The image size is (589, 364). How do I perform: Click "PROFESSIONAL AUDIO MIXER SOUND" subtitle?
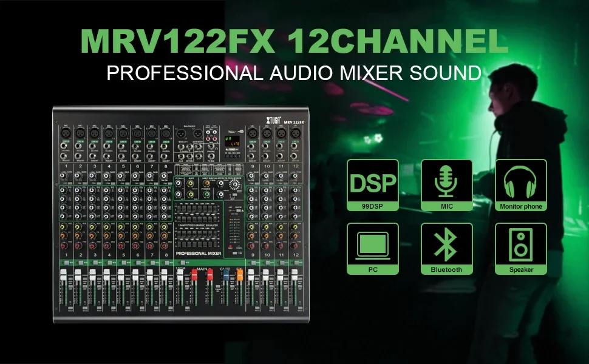[294, 73]
